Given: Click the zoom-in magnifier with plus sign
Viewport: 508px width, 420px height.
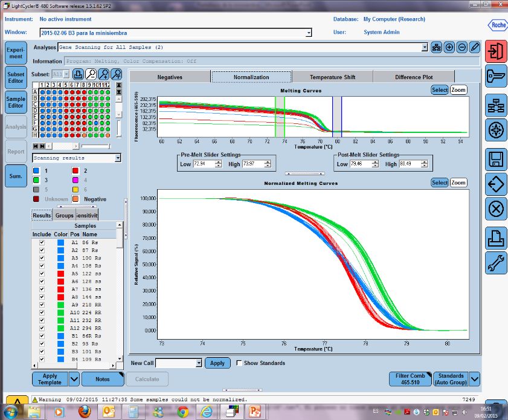Looking at the screenshot, I should (104, 74).
